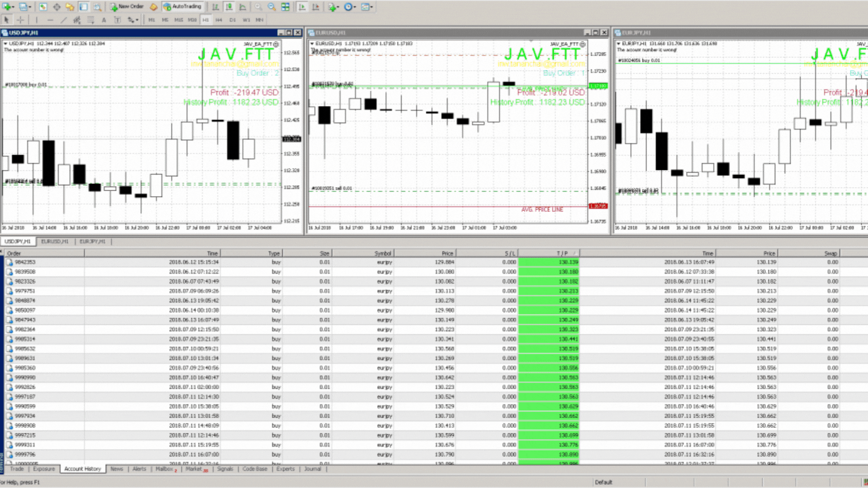Select the Horizontal Line drawing tool

pos(50,20)
